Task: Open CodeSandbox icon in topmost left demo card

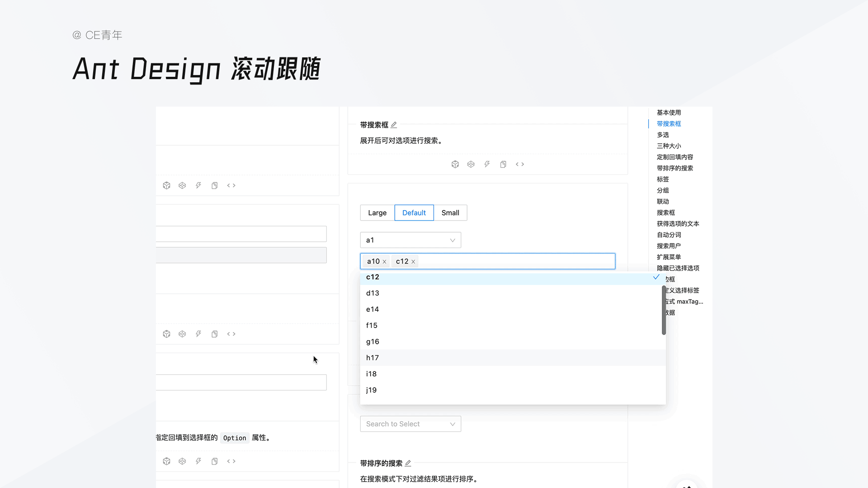Action: (167, 186)
